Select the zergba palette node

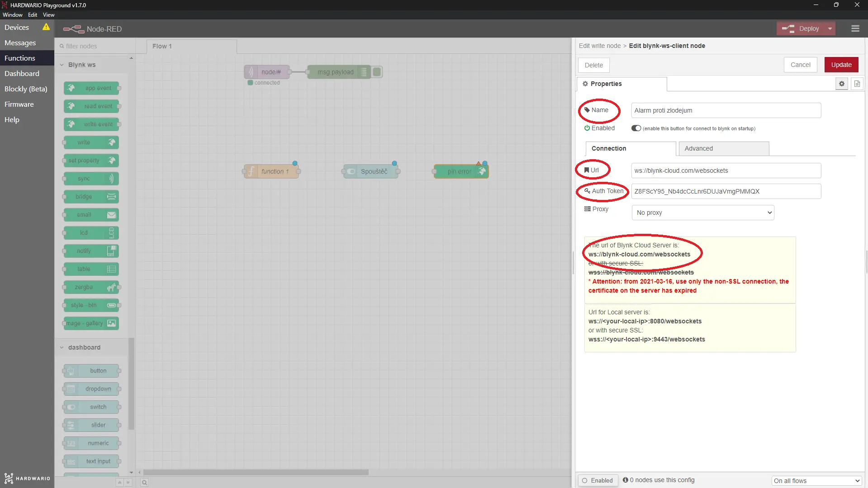click(92, 287)
